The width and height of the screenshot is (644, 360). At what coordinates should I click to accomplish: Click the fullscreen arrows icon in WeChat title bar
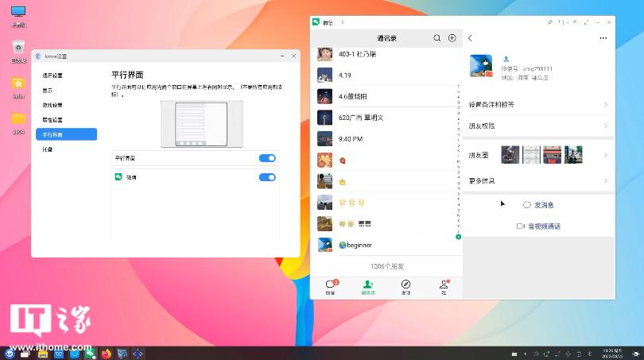[586, 22]
